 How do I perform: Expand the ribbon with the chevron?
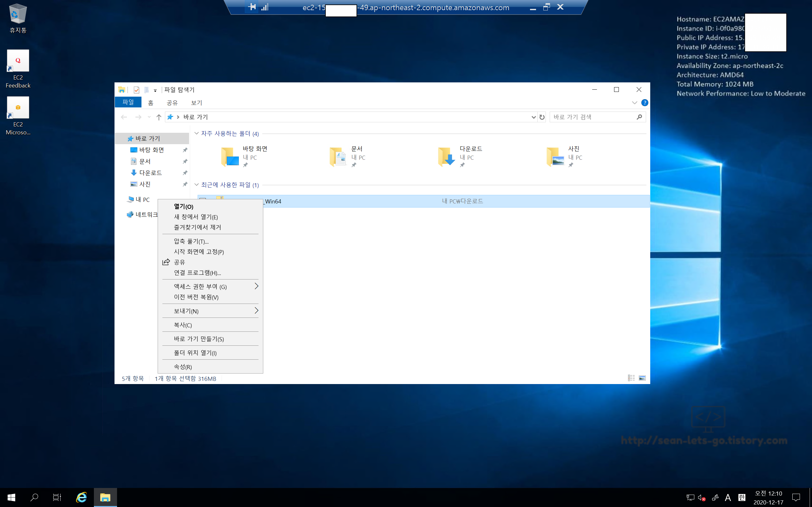coord(634,103)
